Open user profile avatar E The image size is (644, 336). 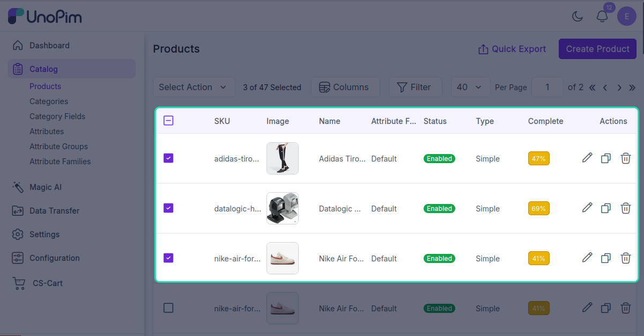click(627, 16)
